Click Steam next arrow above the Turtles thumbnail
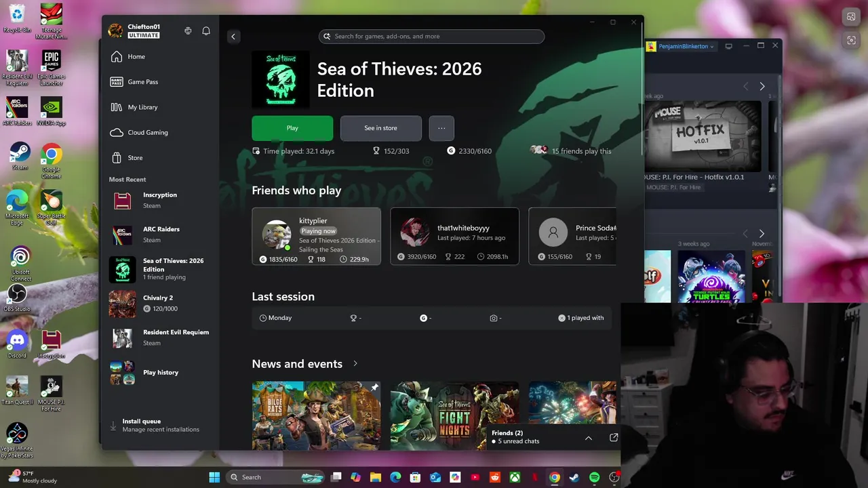Screen dimensions: 868x488 [762, 234]
